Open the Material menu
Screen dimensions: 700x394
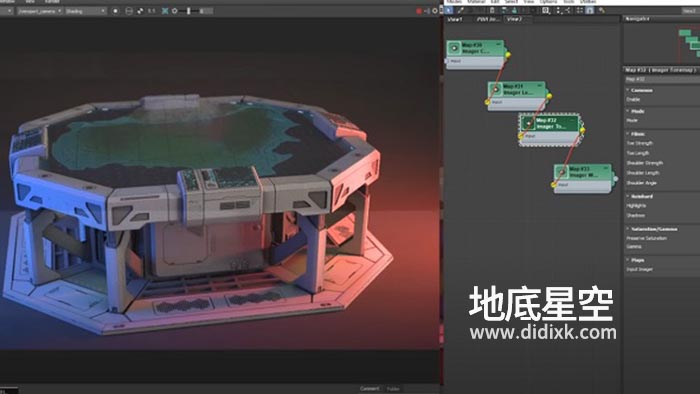point(476,2)
